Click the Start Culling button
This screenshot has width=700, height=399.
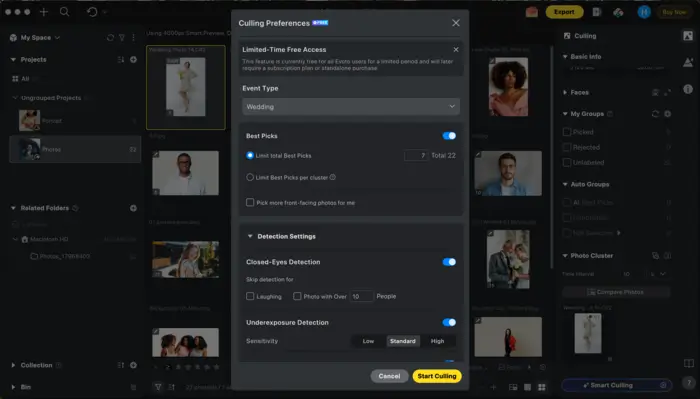click(437, 376)
